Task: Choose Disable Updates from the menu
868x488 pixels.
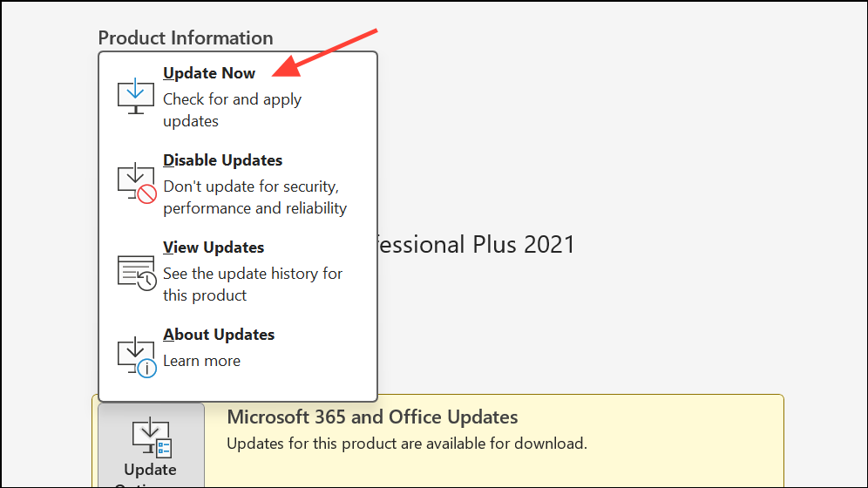Action: coord(238,184)
